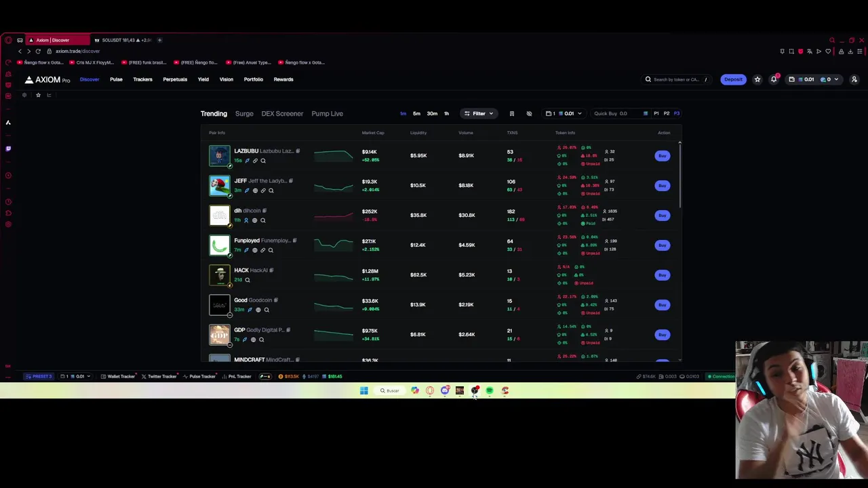
Task: Buy the HACK token
Action: (x=663, y=275)
